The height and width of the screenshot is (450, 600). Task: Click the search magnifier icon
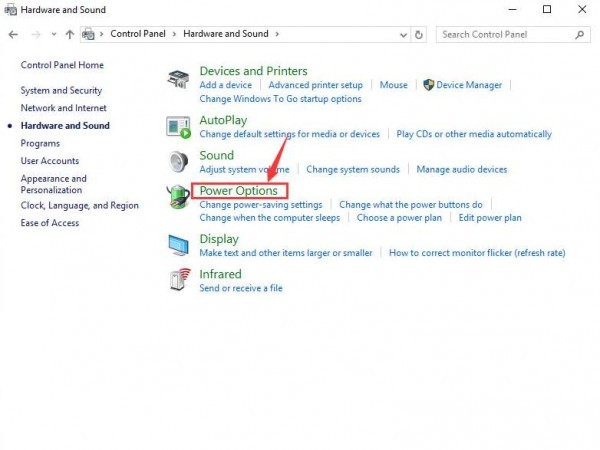pyautogui.click(x=579, y=35)
